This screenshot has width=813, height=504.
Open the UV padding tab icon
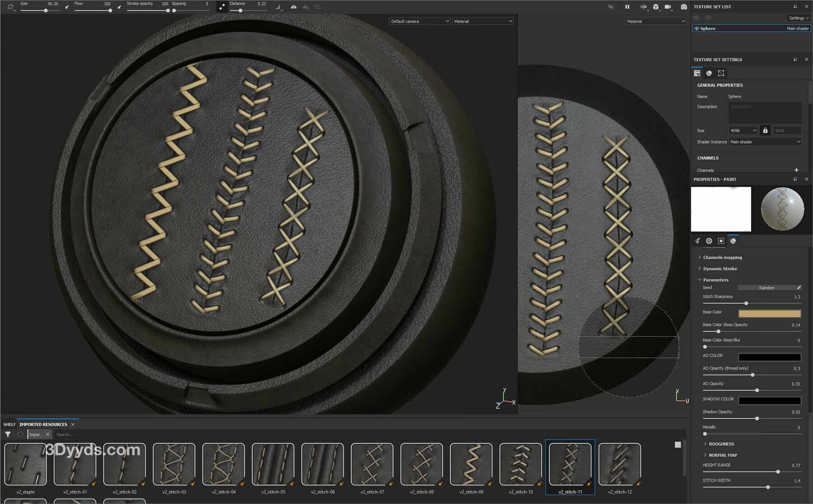coord(721,73)
